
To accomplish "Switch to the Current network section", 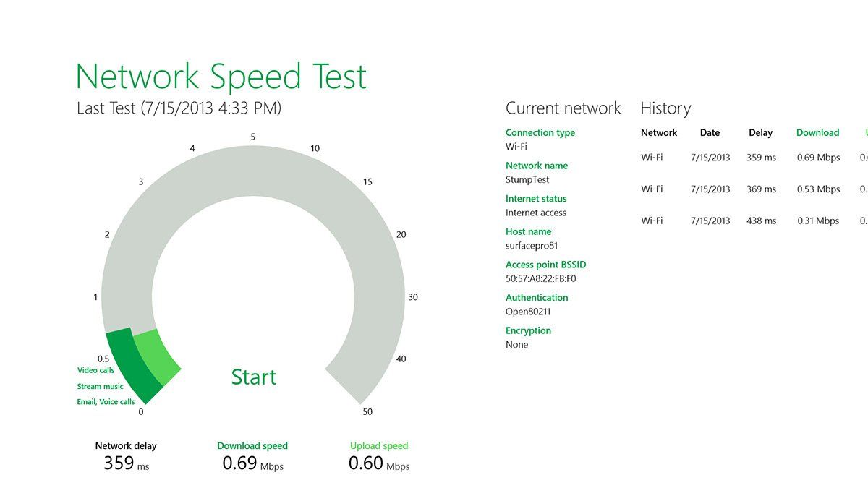I will (x=563, y=108).
